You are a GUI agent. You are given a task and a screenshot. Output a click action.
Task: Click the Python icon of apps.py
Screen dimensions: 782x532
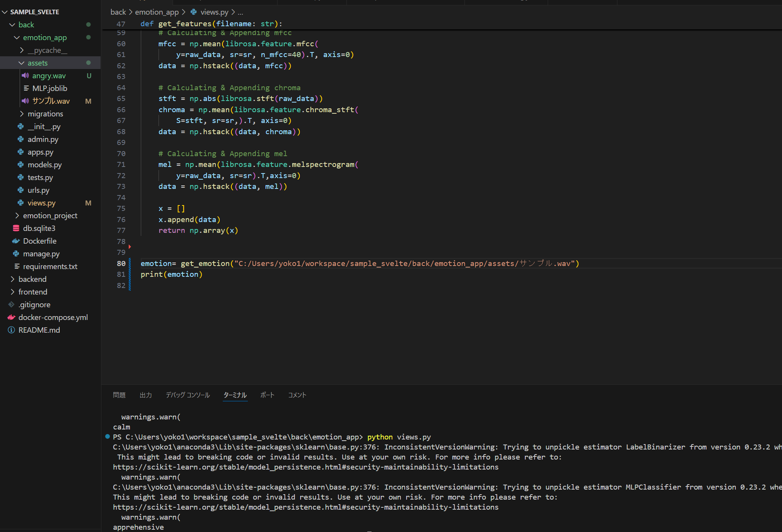tap(21, 152)
